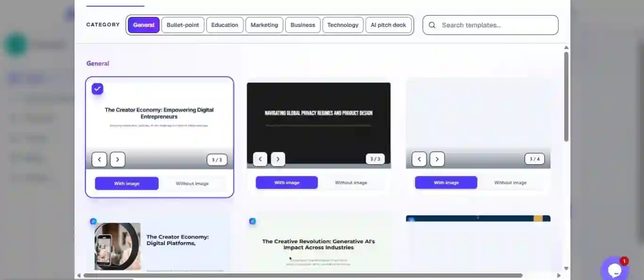Click the vertical scrollbar down arrow
The image size is (644, 280).
click(x=566, y=268)
